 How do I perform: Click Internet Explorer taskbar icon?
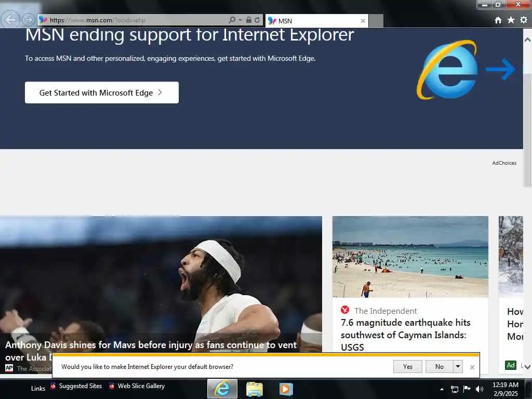click(222, 389)
